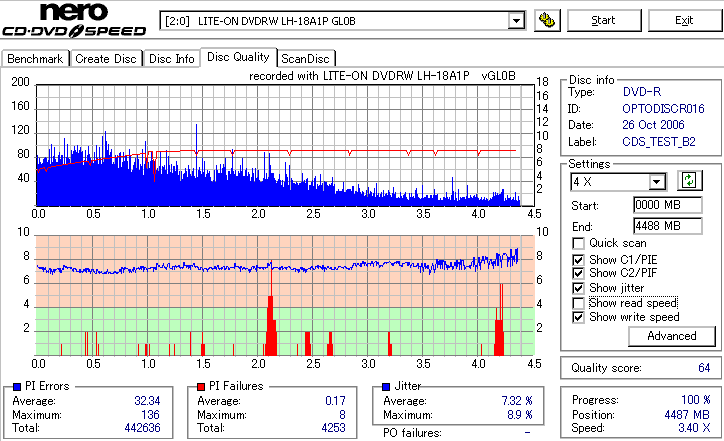
Task: Click PI Failures average 0.17
Action: [x=335, y=401]
